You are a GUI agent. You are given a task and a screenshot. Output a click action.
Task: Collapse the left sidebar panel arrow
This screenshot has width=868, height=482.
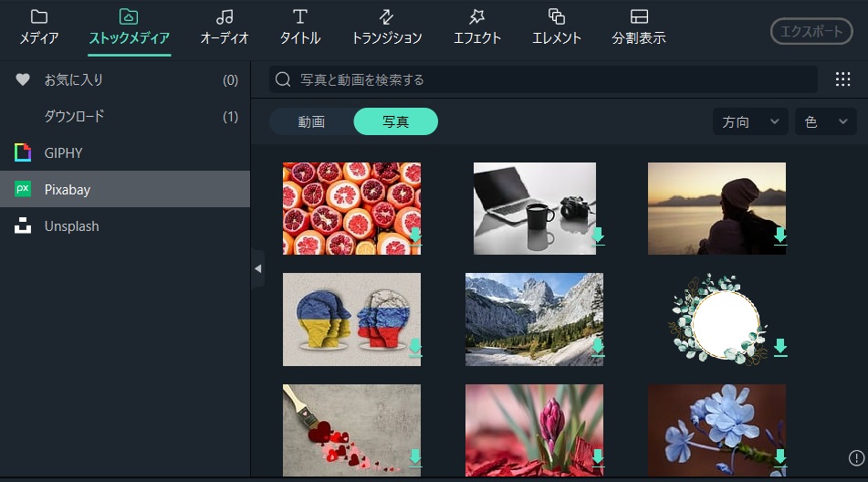click(x=258, y=269)
